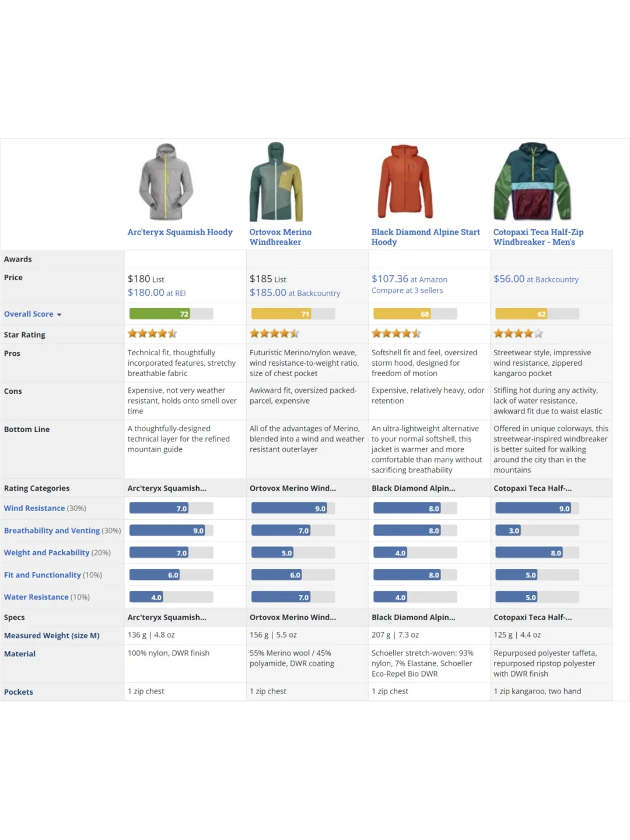The height and width of the screenshot is (840, 630).
Task: Select the text "$180 List"
Action: tap(146, 279)
